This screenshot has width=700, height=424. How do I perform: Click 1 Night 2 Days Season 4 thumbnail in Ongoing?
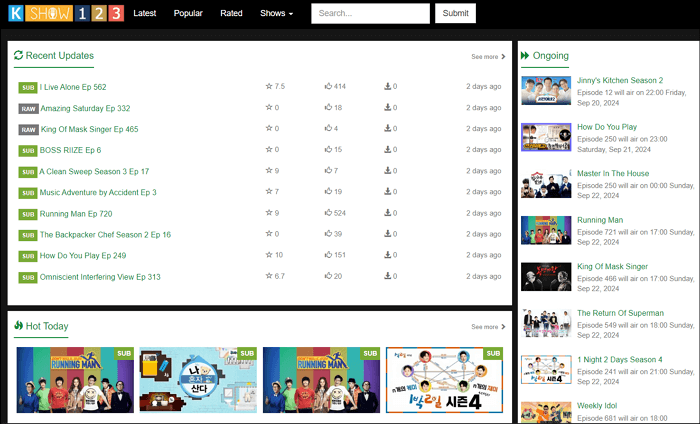click(x=546, y=370)
